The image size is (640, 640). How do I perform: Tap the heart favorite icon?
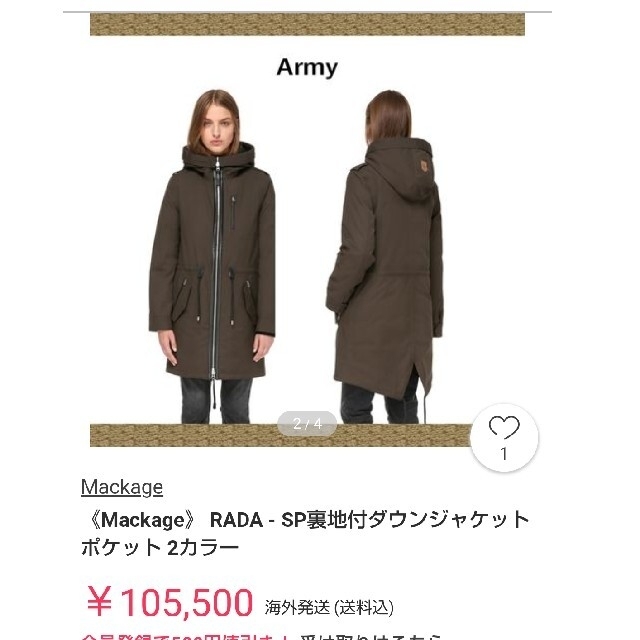click(x=504, y=427)
